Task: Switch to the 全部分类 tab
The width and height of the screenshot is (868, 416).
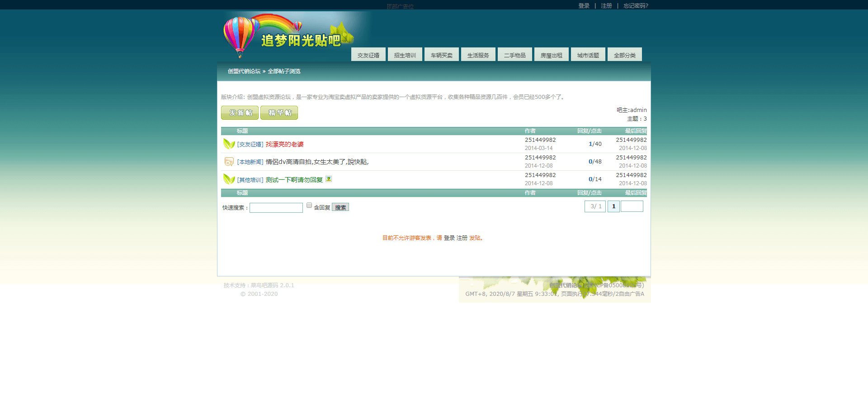Action: point(624,55)
